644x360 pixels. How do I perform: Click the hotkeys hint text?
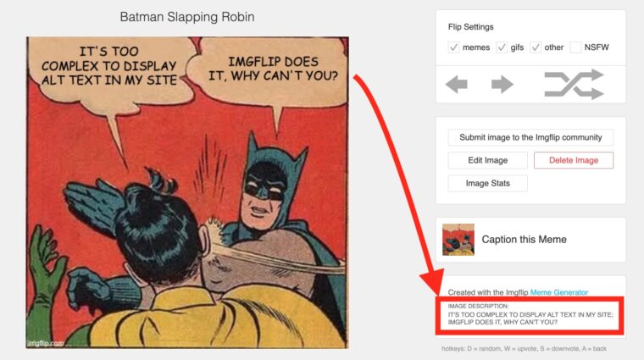tap(524, 348)
